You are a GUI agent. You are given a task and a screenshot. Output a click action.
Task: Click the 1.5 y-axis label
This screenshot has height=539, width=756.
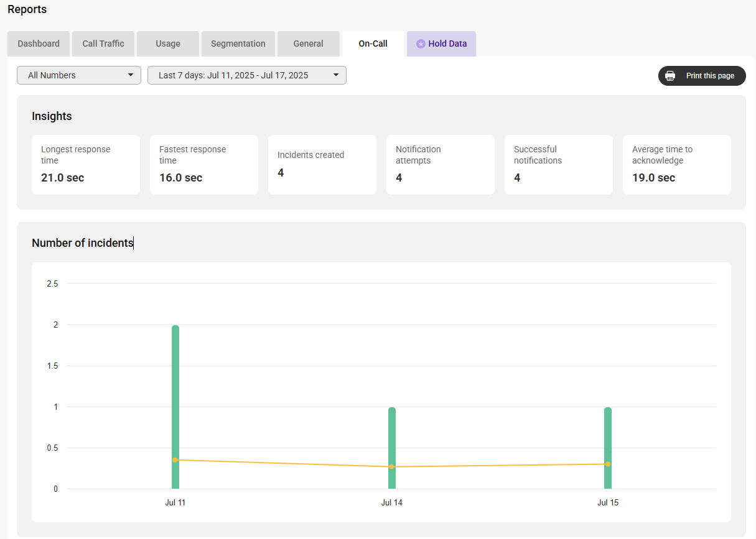click(52, 366)
